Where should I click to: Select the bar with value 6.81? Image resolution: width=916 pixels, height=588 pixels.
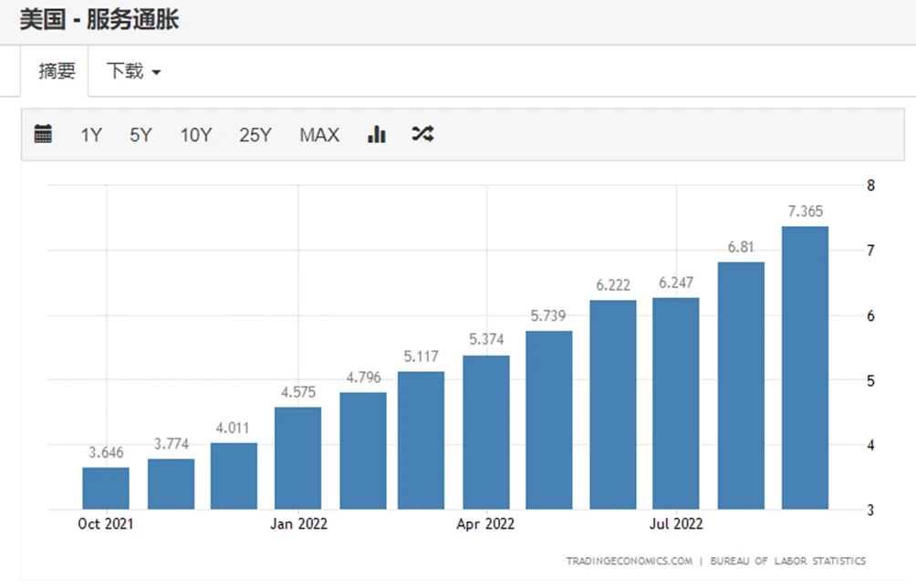[x=741, y=386]
